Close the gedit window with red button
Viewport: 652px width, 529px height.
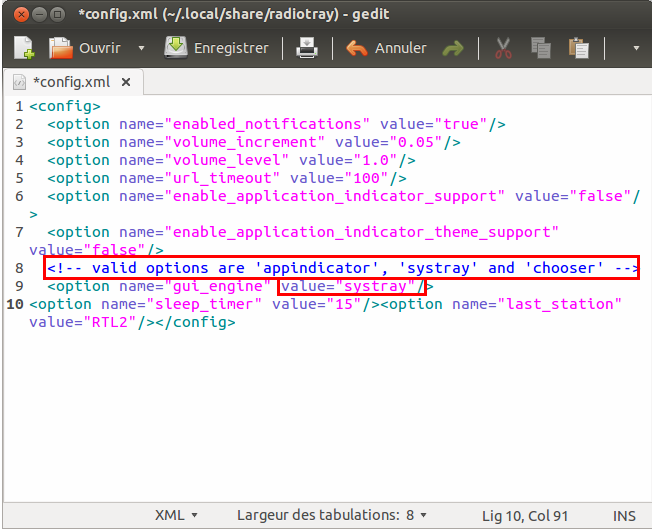21,15
